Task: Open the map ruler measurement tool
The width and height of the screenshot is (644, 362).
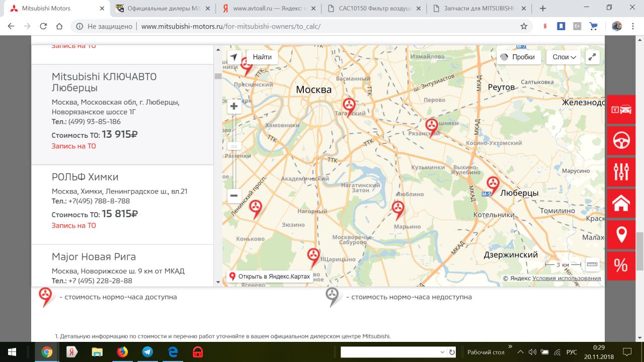Action: [x=592, y=264]
